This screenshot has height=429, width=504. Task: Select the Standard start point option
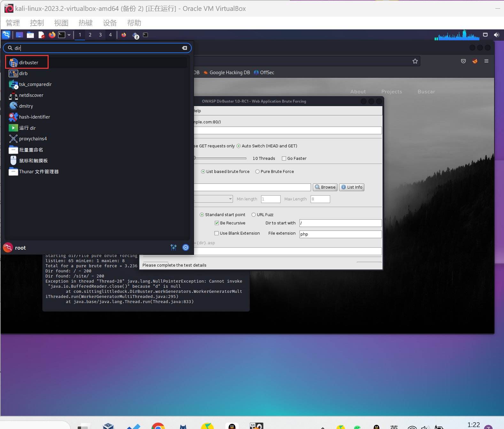coord(222,215)
